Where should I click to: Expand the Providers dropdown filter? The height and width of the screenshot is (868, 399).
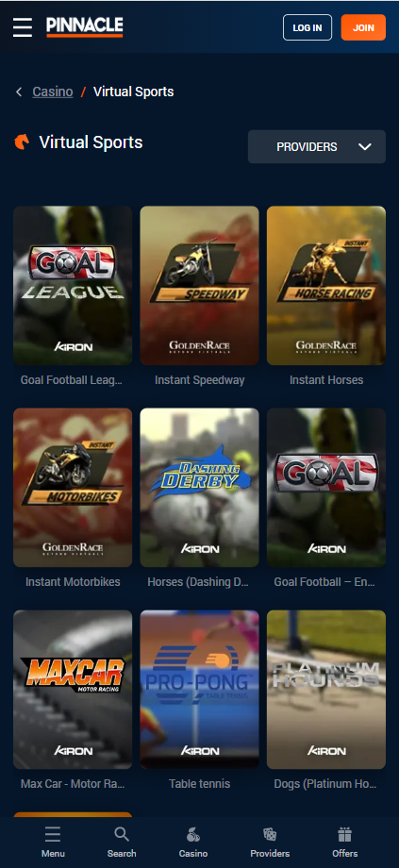317,146
